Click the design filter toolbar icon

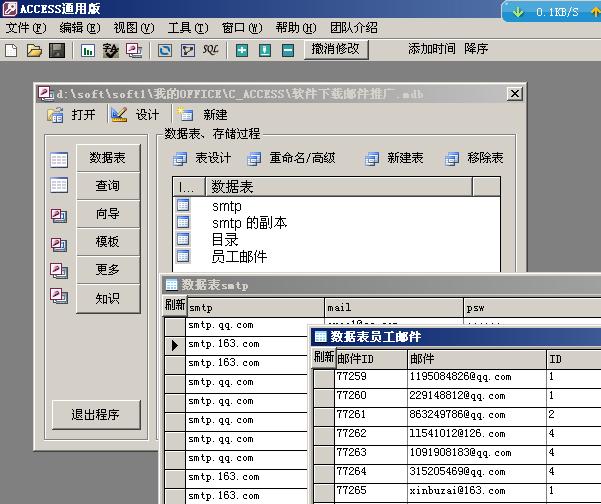point(188,50)
